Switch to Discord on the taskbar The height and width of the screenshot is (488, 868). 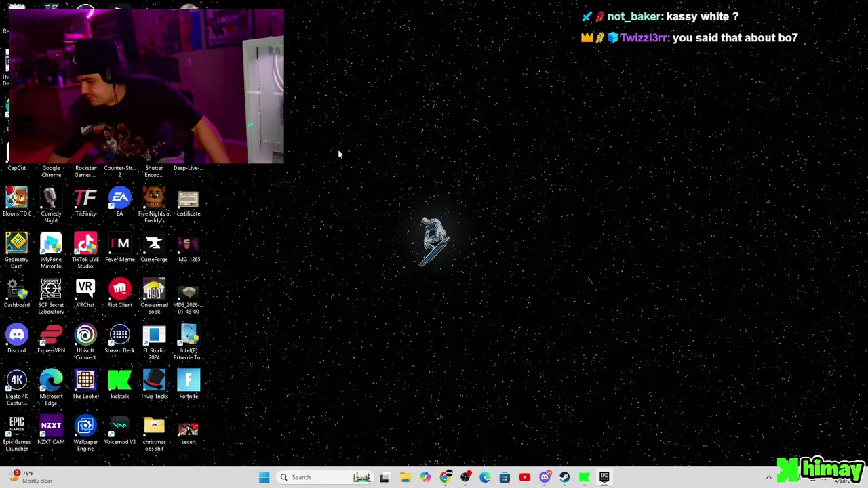tap(545, 477)
